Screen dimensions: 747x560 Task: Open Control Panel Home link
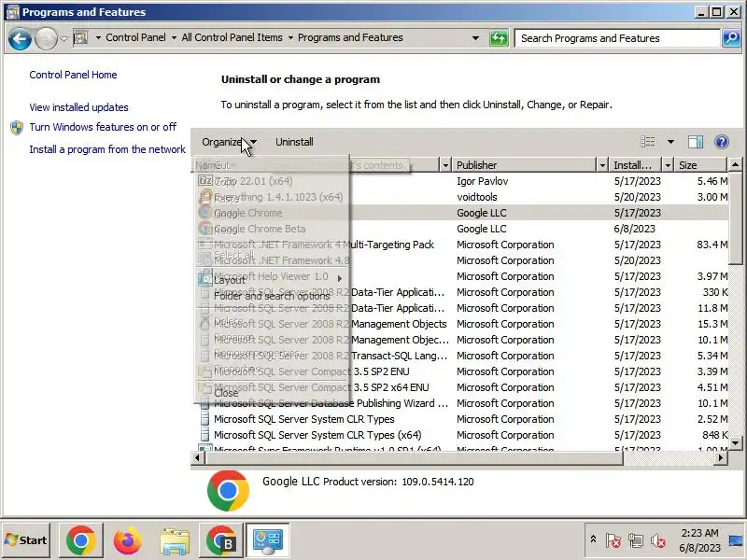(x=73, y=75)
